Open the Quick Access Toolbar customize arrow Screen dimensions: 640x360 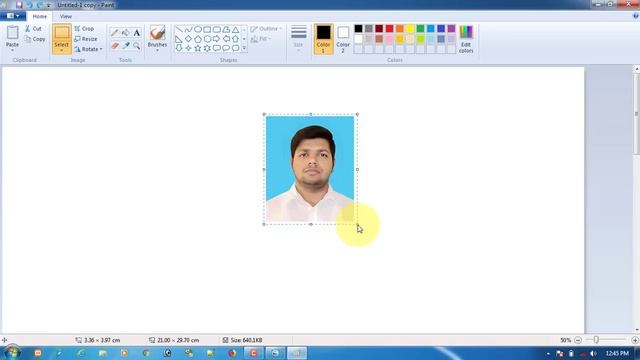coord(49,5)
